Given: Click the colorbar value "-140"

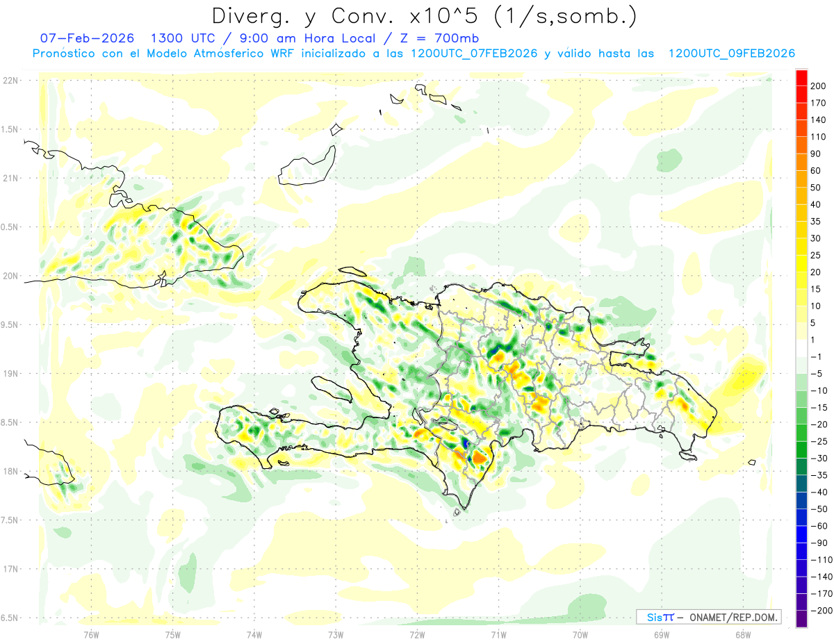Looking at the screenshot, I should pyautogui.click(x=820, y=577).
